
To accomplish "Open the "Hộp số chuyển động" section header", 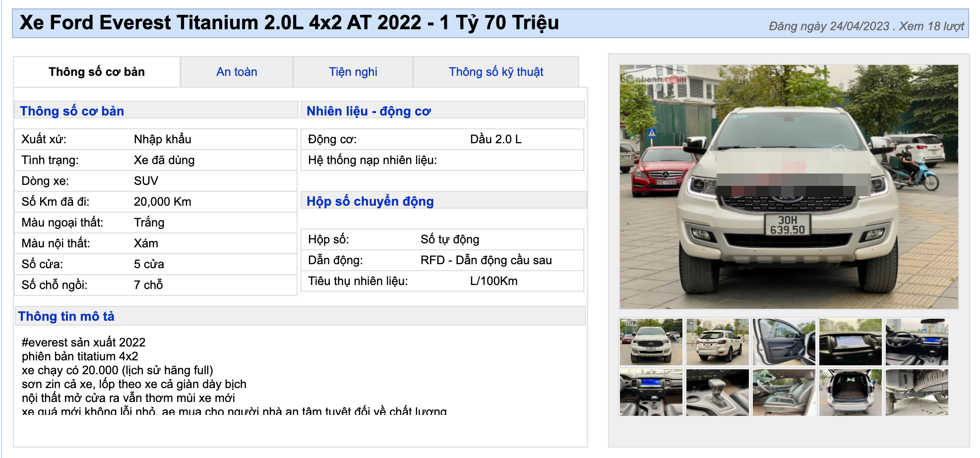I will (370, 201).
